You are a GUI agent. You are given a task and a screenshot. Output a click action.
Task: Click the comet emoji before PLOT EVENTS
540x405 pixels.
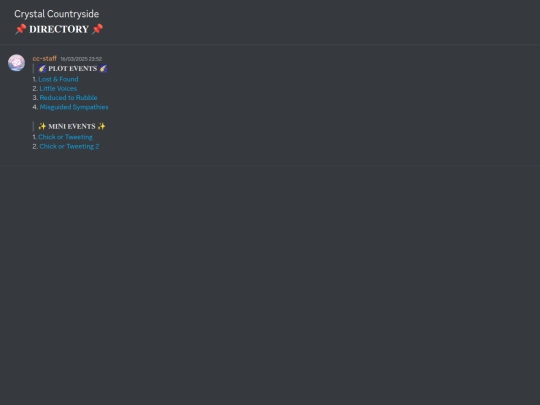click(x=42, y=69)
